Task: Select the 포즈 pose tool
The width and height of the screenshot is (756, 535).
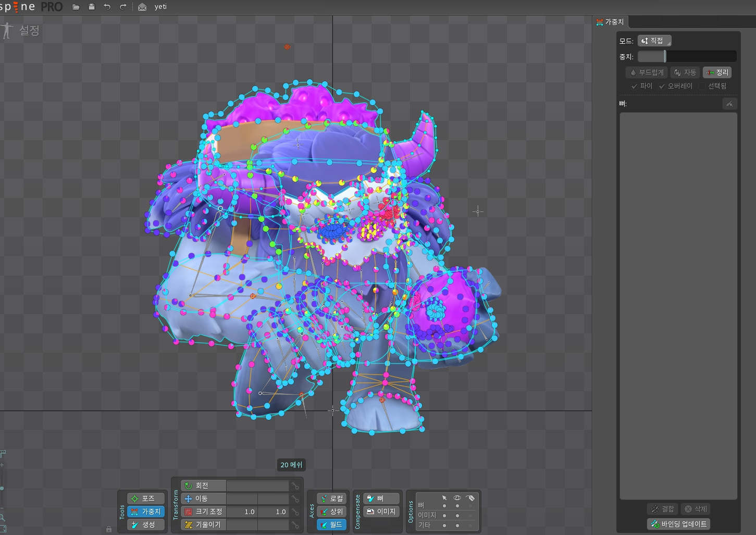Action: [x=145, y=499]
